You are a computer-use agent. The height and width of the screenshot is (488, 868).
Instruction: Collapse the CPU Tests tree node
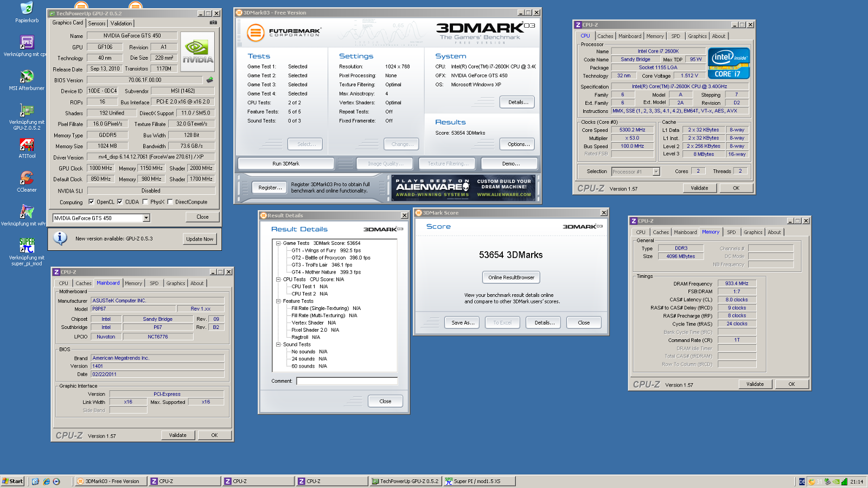pos(278,280)
